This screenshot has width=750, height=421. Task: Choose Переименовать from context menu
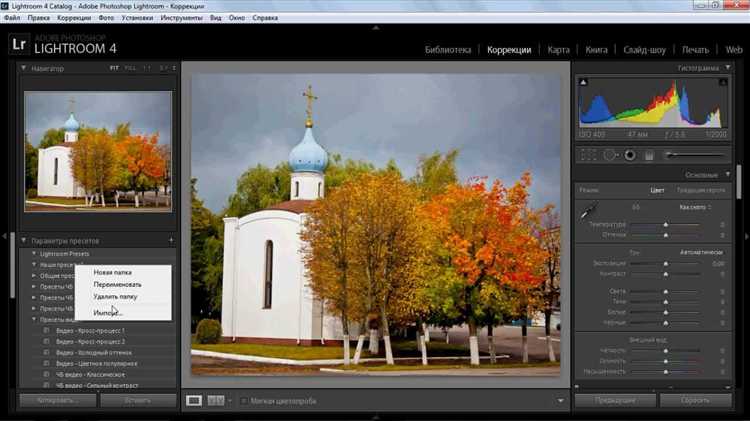click(118, 284)
